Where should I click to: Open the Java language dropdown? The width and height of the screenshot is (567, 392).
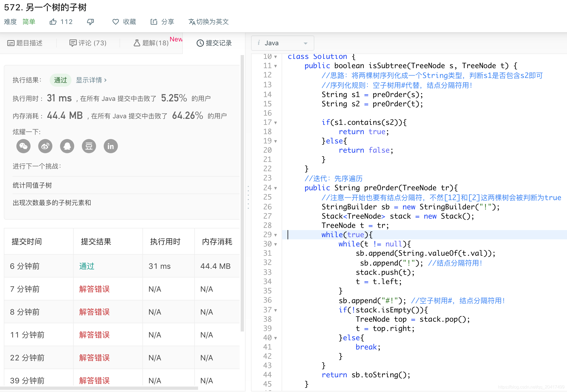(282, 43)
